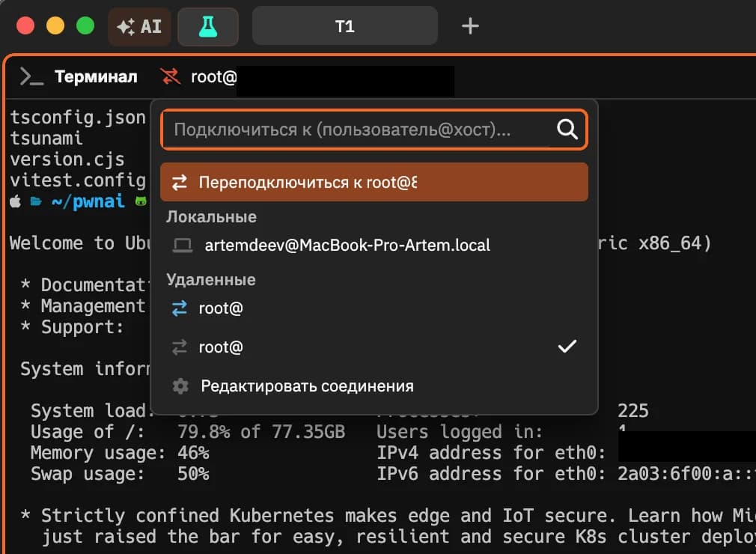Switch to the T1 tab
Image resolution: width=756 pixels, height=554 pixels.
[x=344, y=25]
